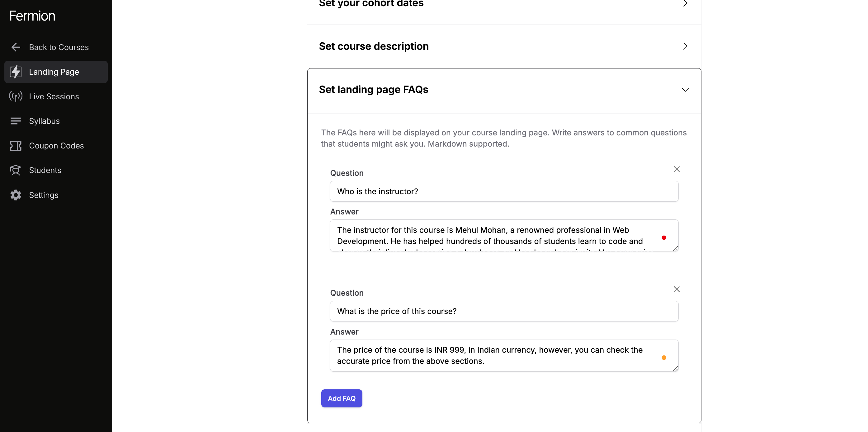Remove the 'Who is the instructor?' FAQ
This screenshot has height=432, width=868.
pyautogui.click(x=677, y=169)
